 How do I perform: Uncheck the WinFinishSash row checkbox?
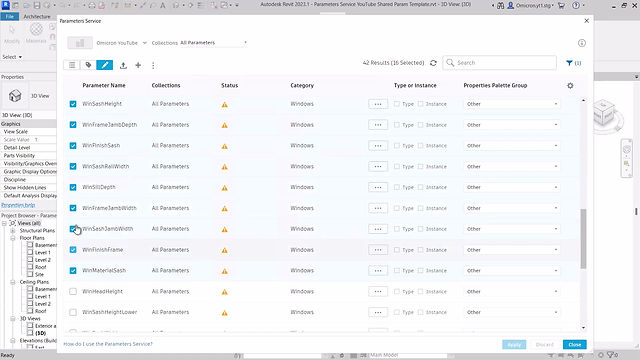[x=73, y=146]
